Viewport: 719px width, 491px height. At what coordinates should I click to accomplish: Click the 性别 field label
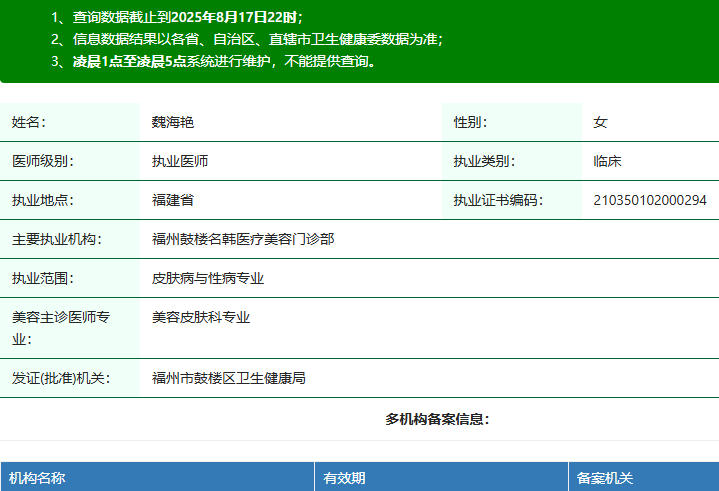(x=471, y=122)
